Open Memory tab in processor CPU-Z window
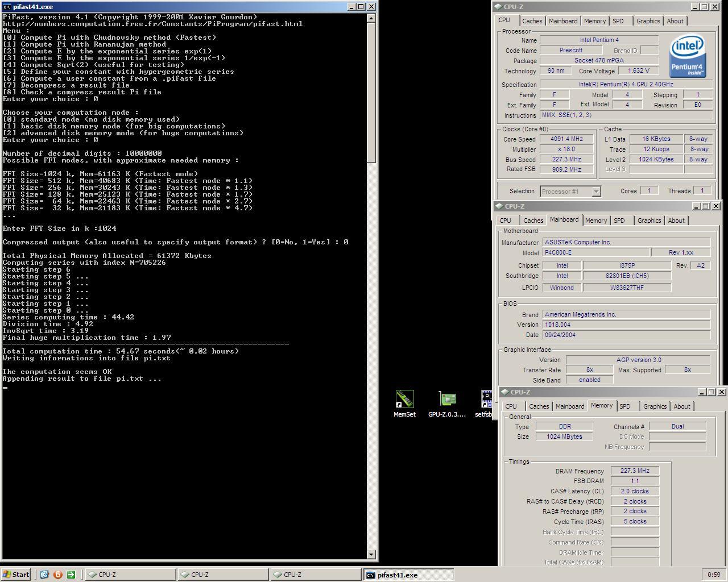The height and width of the screenshot is (582, 728). click(595, 21)
